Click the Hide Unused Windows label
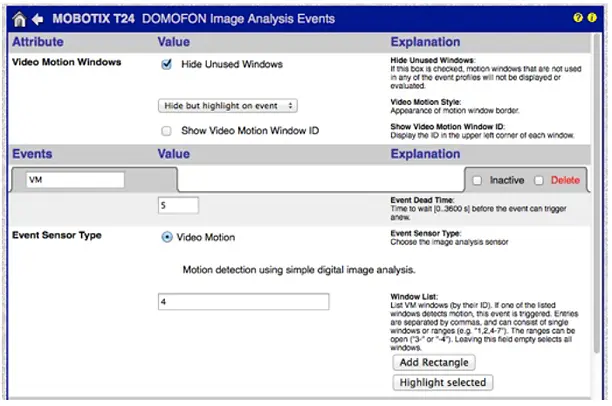612x406 pixels. 231,64
